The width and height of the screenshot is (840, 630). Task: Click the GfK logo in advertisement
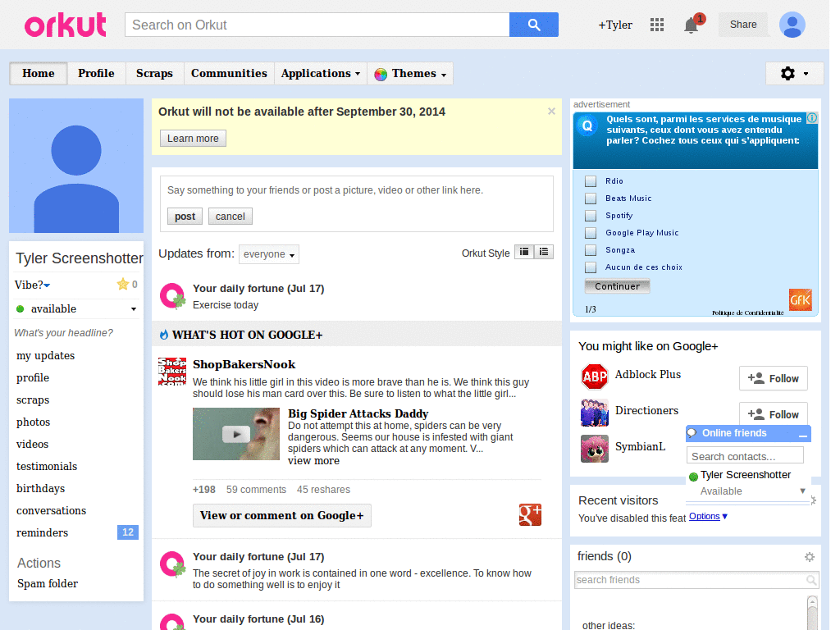click(800, 300)
